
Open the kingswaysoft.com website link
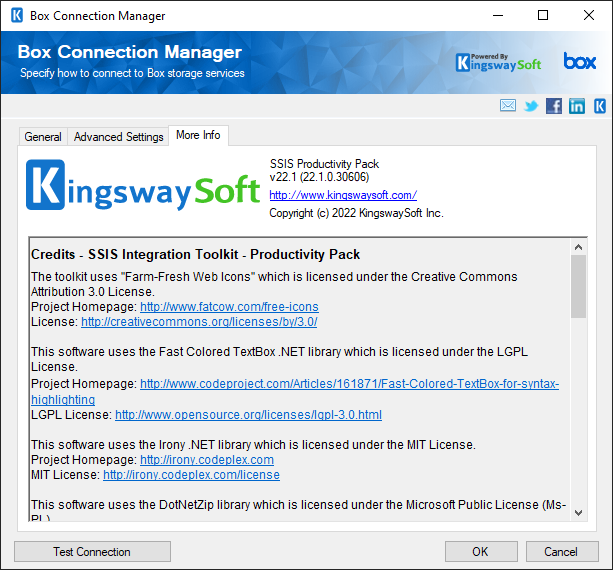(x=343, y=195)
